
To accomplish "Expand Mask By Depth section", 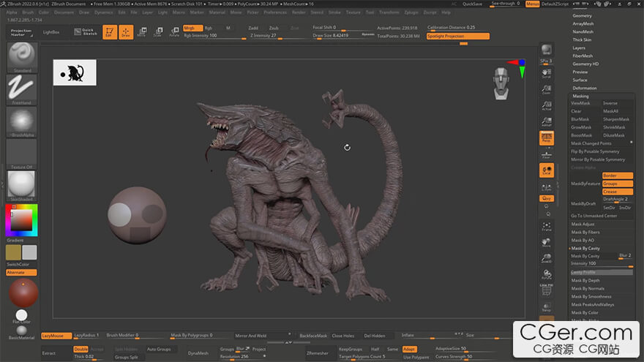I will [585, 281].
